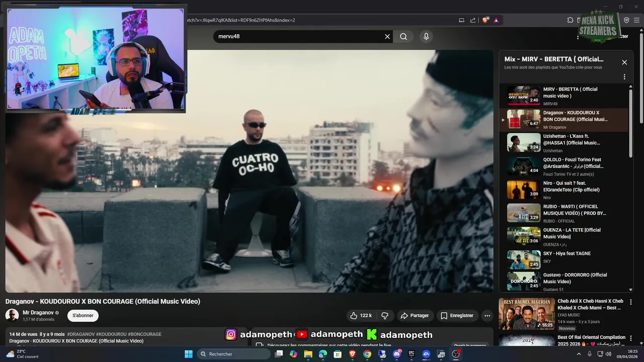Screen dimensions: 644x362
Task: Play Uzishettan - L'Kass from playlist
Action: (563, 143)
